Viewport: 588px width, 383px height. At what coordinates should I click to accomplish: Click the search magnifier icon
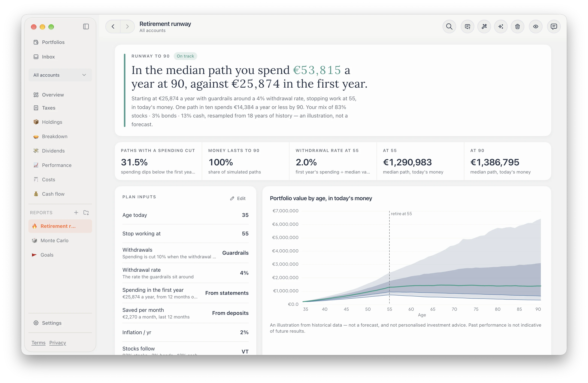pyautogui.click(x=449, y=26)
